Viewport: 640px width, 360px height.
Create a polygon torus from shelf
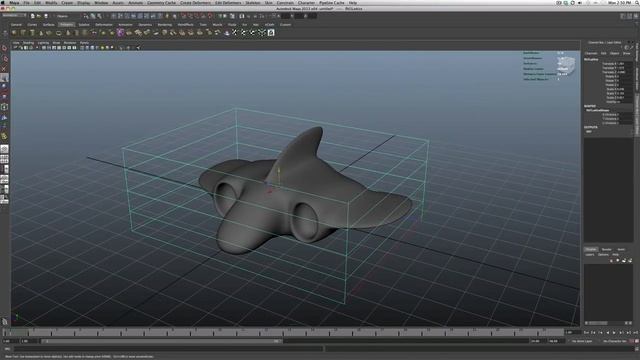(59, 33)
